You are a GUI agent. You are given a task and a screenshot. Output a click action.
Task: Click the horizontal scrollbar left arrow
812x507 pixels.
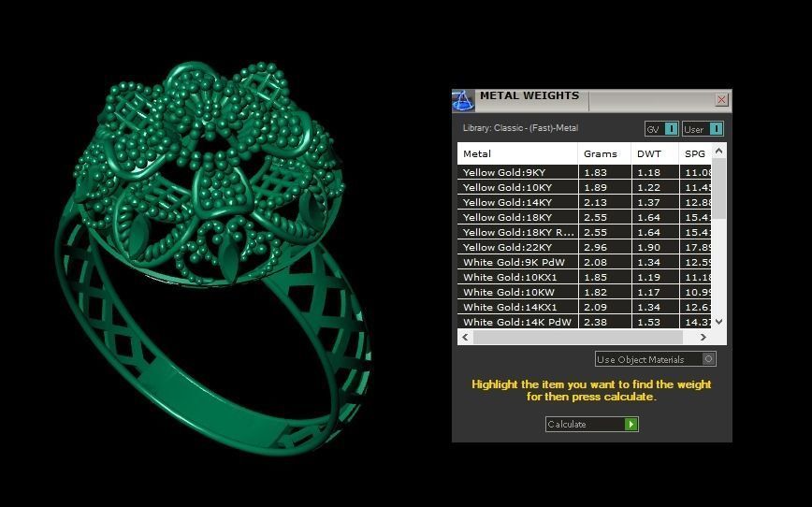tap(465, 337)
